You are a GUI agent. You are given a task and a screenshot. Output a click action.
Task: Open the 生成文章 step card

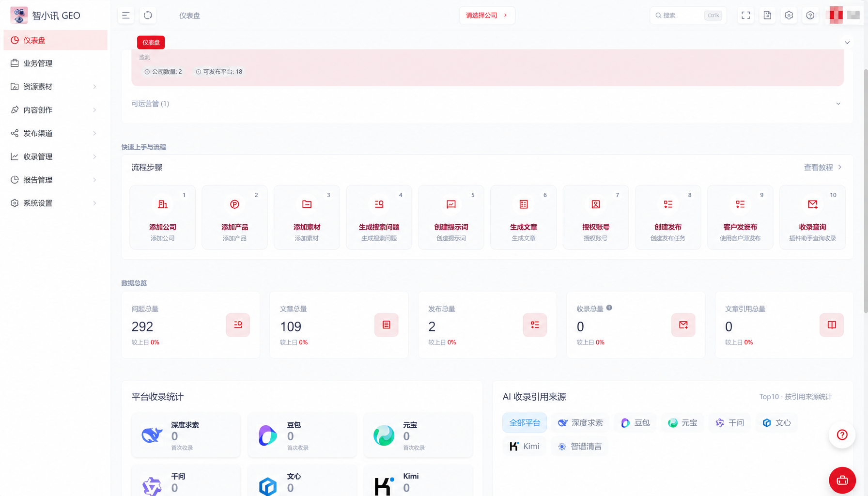click(524, 217)
